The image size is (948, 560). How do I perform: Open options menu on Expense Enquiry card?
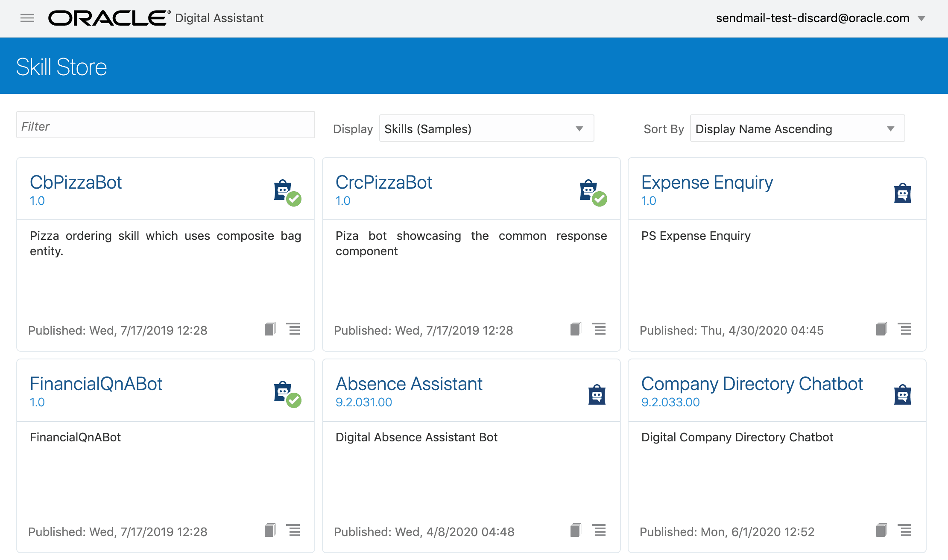(x=905, y=329)
